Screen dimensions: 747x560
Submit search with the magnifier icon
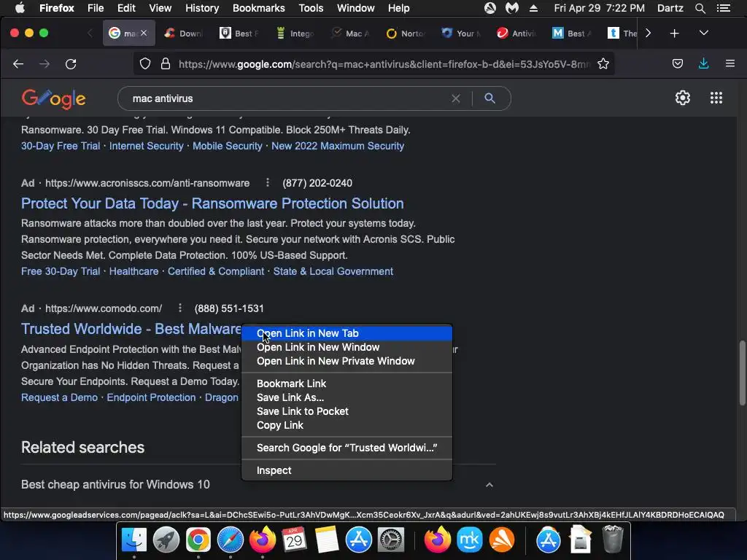pos(489,98)
